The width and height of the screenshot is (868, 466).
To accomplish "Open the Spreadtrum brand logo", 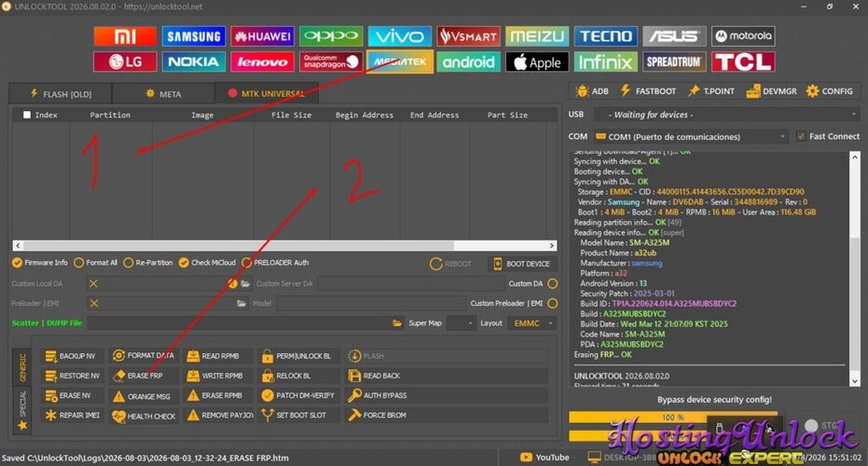I will 674,62.
